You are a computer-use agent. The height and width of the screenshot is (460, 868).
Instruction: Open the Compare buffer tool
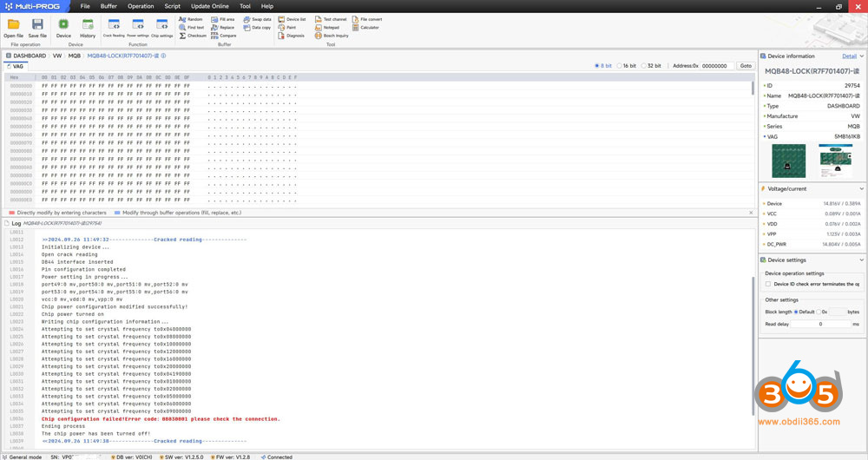click(x=224, y=36)
